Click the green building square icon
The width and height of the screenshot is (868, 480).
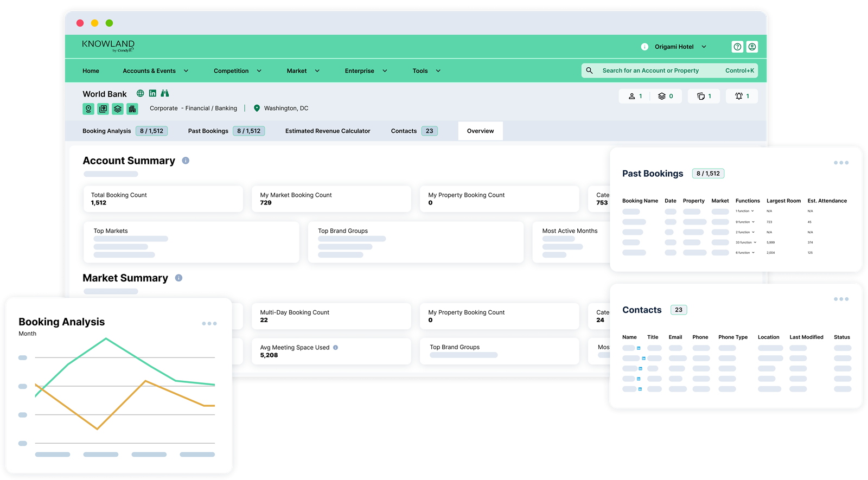pos(132,109)
